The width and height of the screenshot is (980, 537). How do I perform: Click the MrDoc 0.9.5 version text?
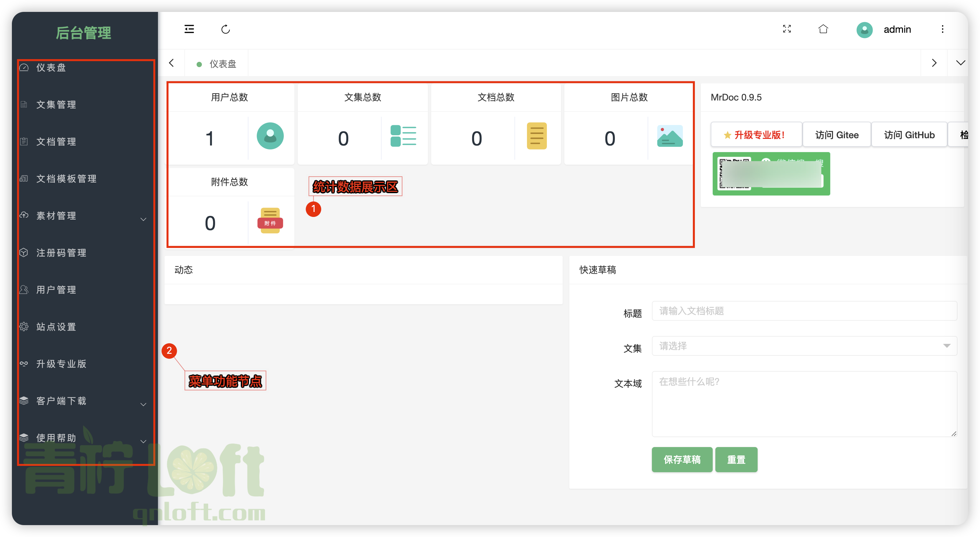[x=736, y=97]
